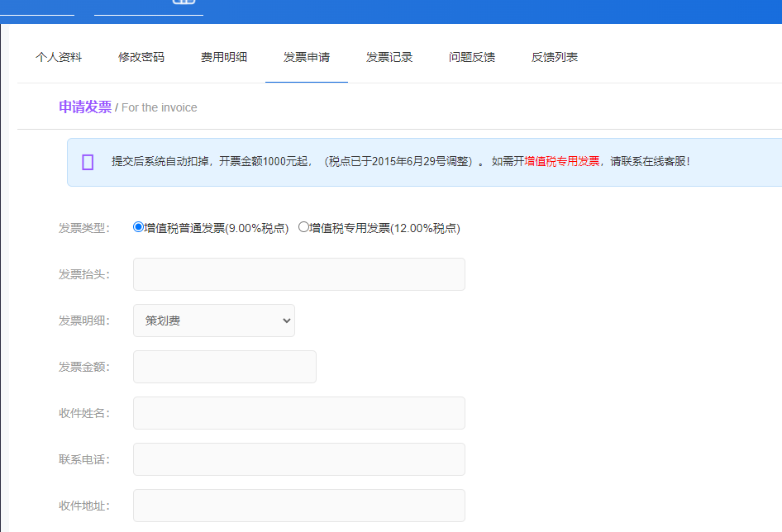Click the grid icon in the blue header
The width and height of the screenshot is (782, 532).
[184, 4]
